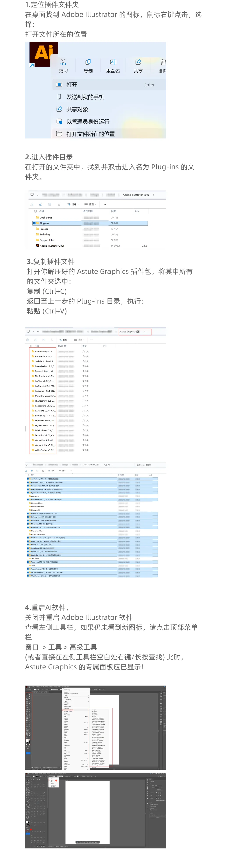Click the InkFlow v2.3.2_CN folder icon in the Astute Graphics插件 window
Viewport: 237px width, 868px height.
point(33,381)
